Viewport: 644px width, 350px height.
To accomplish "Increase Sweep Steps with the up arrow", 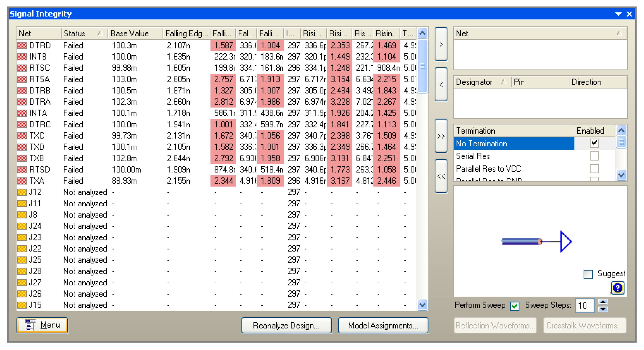I will click(x=603, y=302).
